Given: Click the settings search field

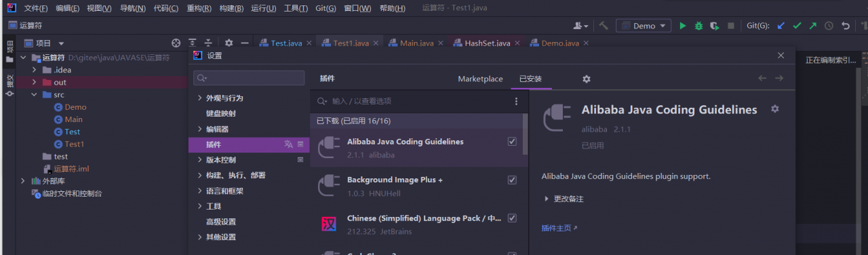Looking at the screenshot, I should (249, 78).
